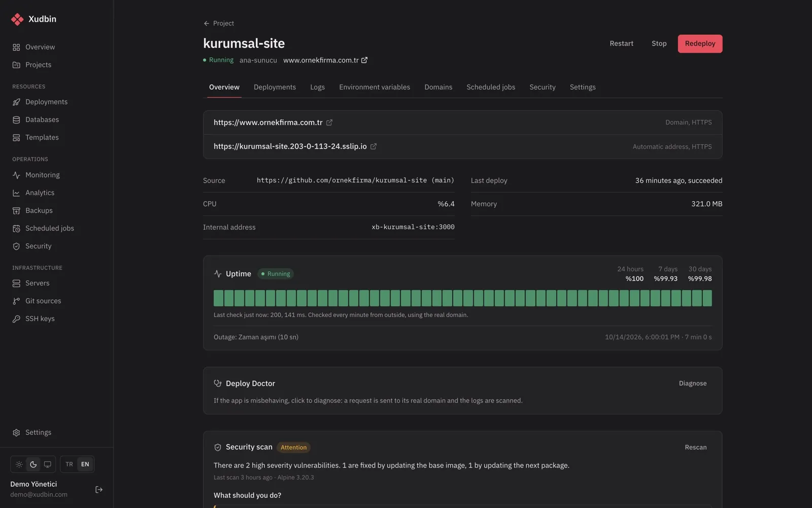The image size is (812, 508).
Task: Open the Settings tab
Action: pos(583,87)
